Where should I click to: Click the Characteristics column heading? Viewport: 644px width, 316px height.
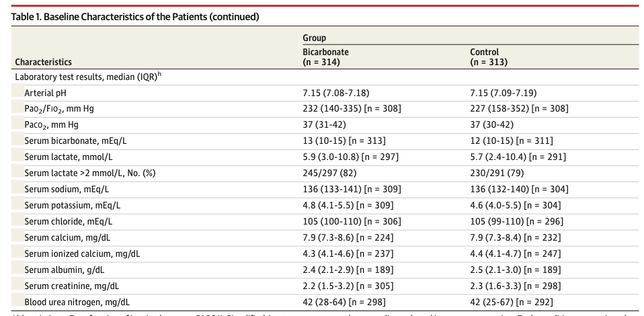[43, 62]
